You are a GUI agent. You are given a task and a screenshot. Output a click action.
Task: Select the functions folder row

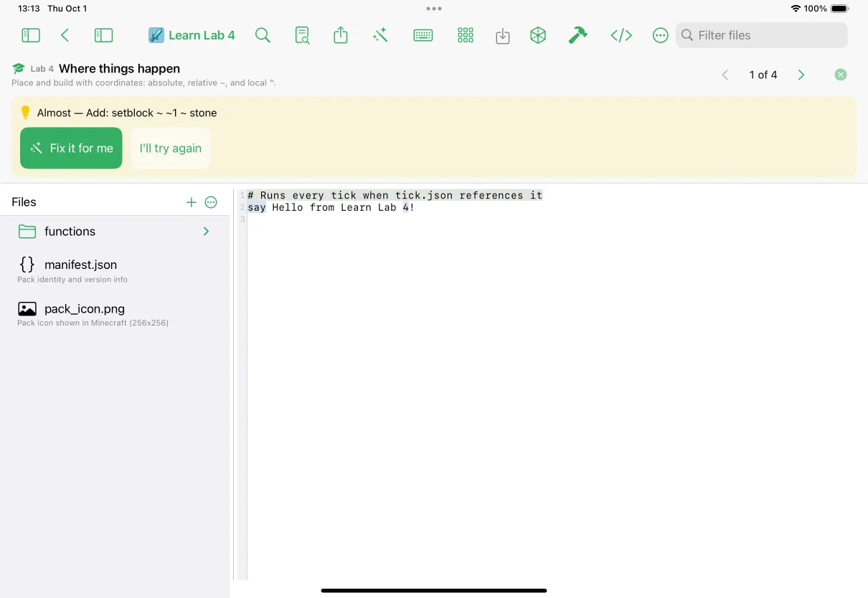pos(115,232)
